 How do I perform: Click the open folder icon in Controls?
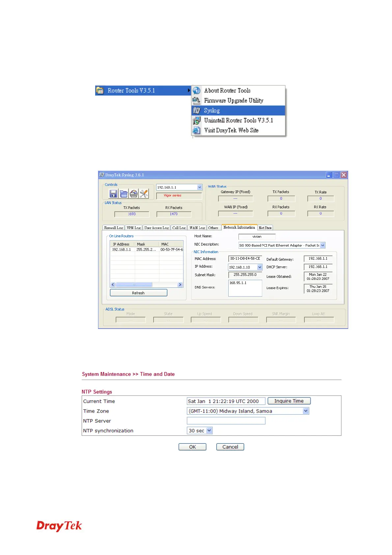(124, 194)
